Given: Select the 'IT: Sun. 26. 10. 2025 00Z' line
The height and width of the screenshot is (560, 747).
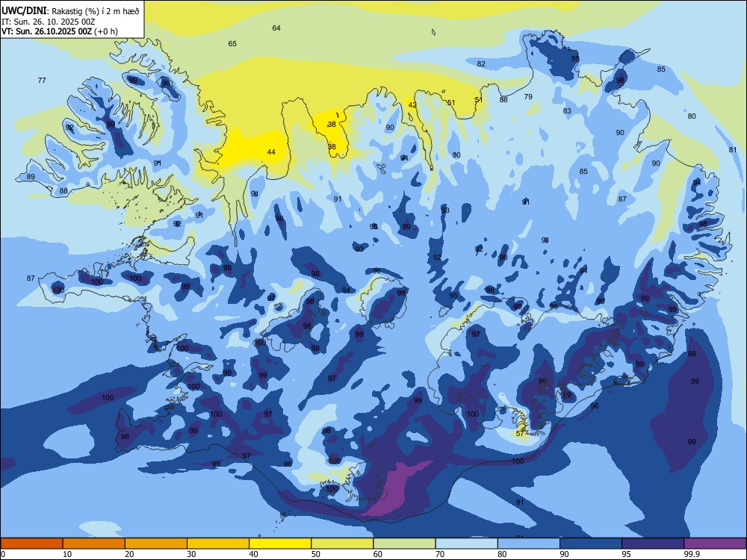Looking at the screenshot, I should click(x=48, y=22).
